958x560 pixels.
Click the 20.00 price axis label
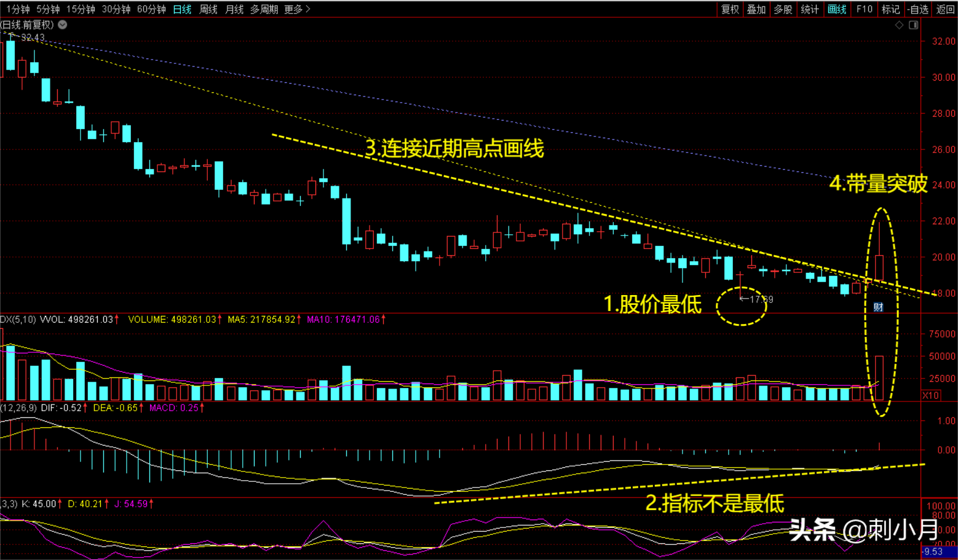pyautogui.click(x=944, y=257)
